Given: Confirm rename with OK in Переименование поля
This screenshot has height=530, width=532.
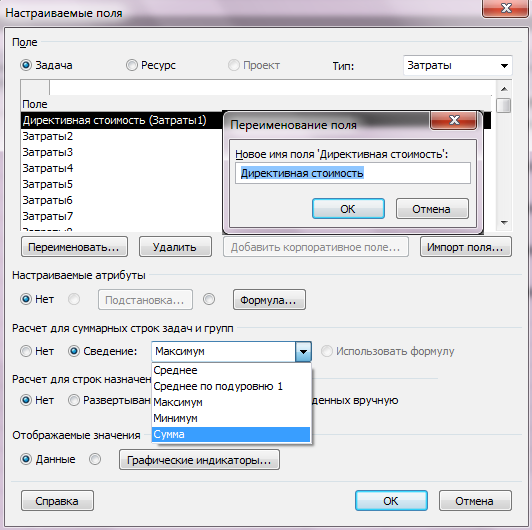Looking at the screenshot, I should point(348,209).
